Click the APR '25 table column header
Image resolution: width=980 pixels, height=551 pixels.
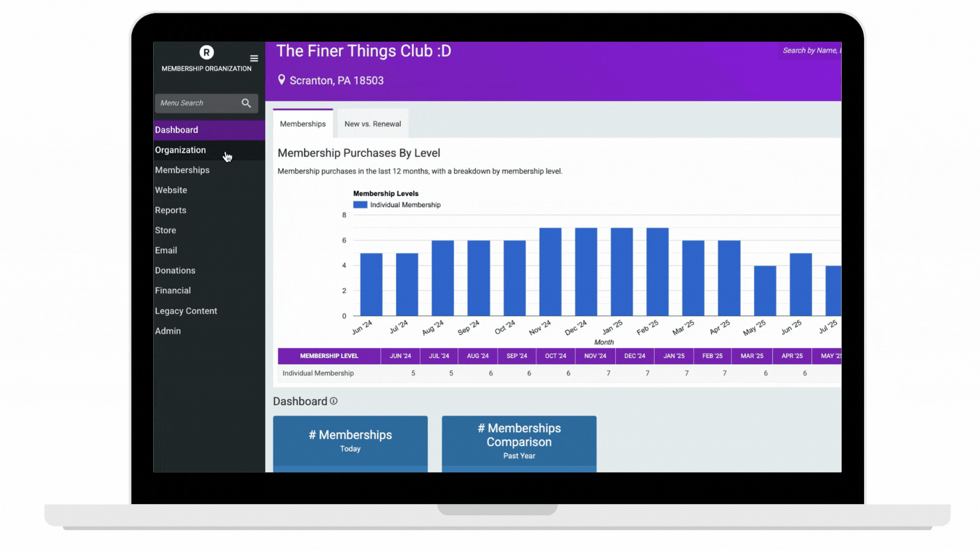[x=792, y=356]
